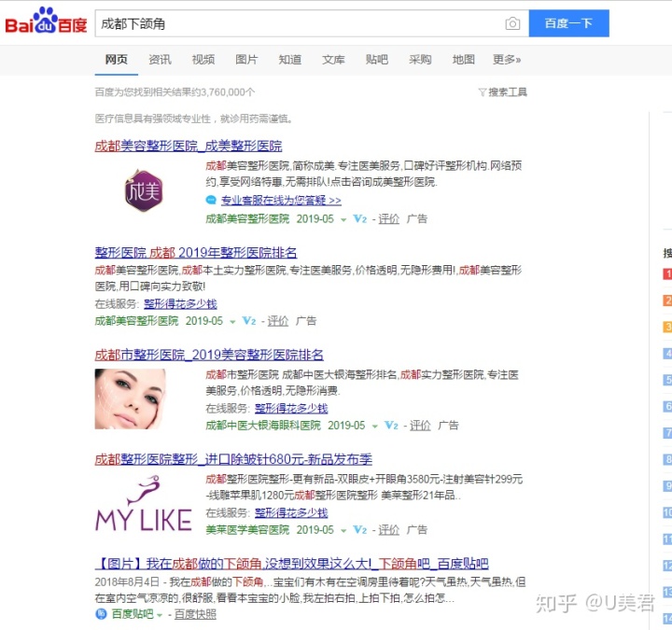Click 专业客服在线为您答疑 link
The height and width of the screenshot is (630, 672).
point(281,200)
